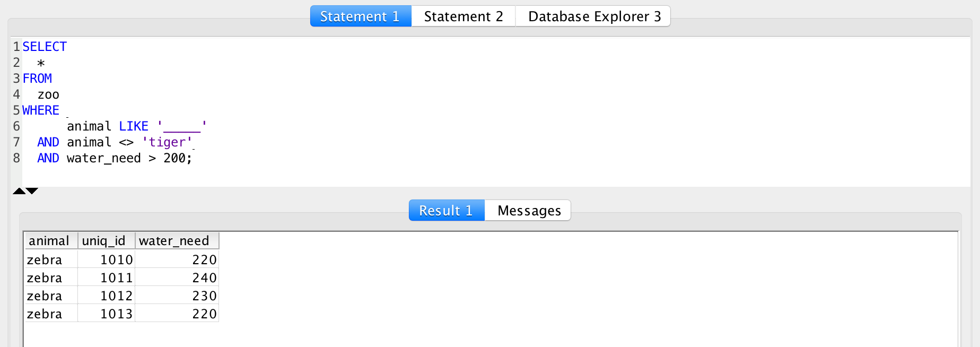Click the downward triangle to shrink editor
The width and height of the screenshot is (980, 347).
[31, 190]
